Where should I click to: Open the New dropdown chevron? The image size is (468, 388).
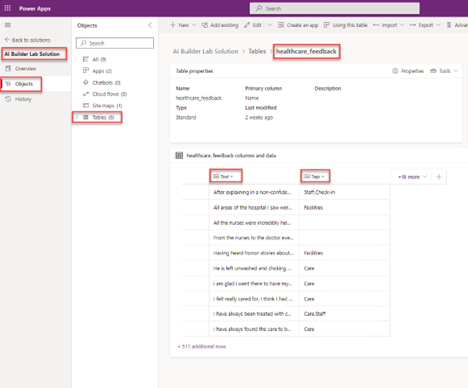tap(194, 25)
